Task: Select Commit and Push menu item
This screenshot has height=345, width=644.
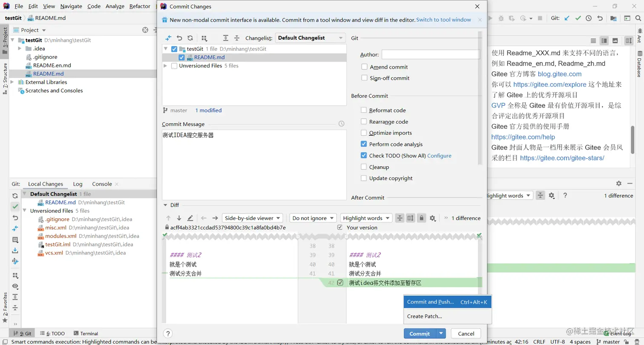Action: [447, 302]
